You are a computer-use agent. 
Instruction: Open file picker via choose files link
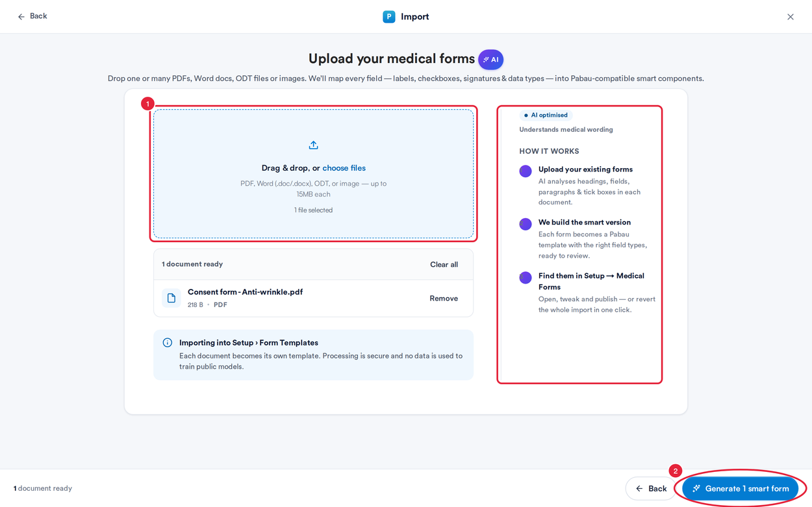pyautogui.click(x=344, y=168)
